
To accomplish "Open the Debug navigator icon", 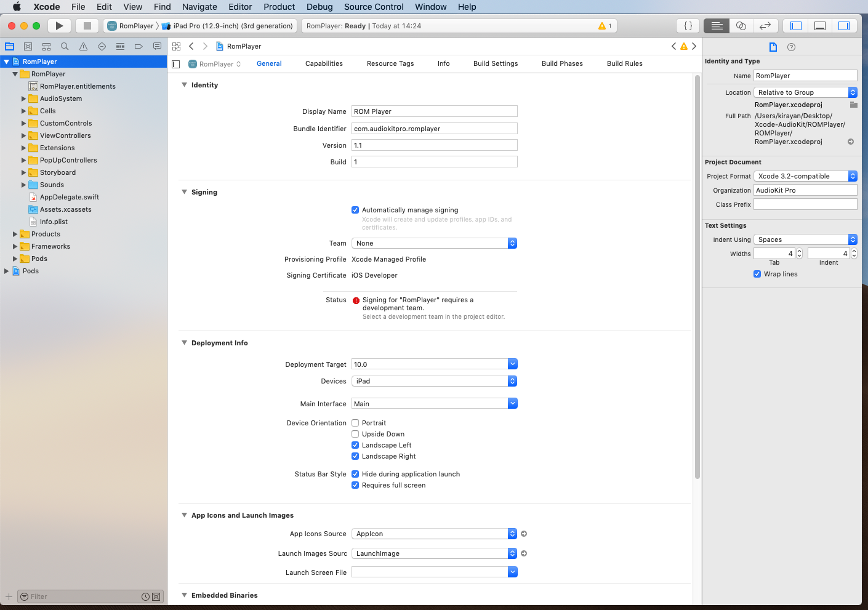I will coord(120,46).
